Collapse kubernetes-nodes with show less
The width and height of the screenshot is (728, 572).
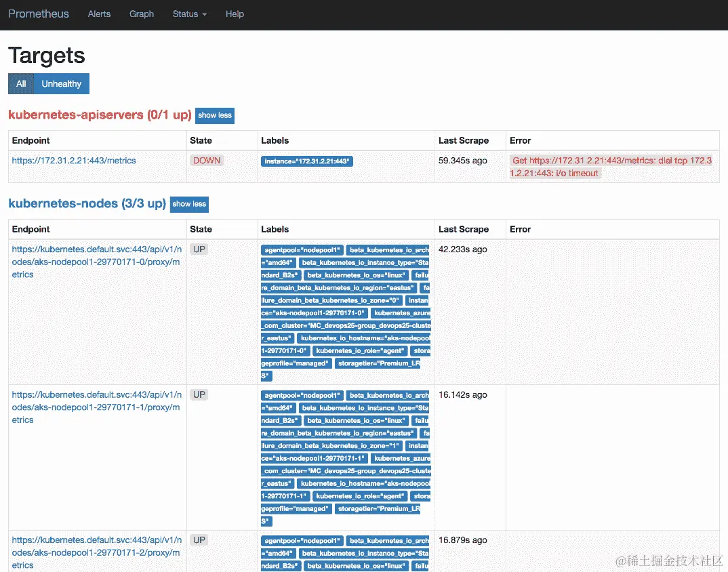pos(189,204)
